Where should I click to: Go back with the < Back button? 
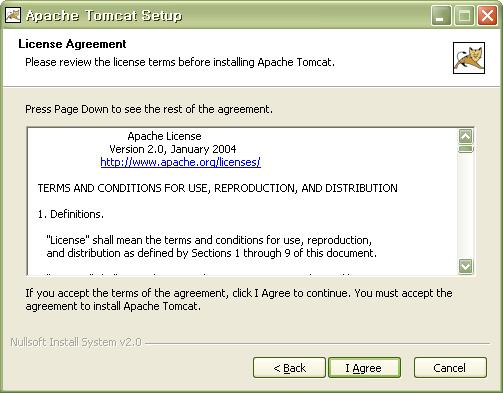click(x=289, y=368)
